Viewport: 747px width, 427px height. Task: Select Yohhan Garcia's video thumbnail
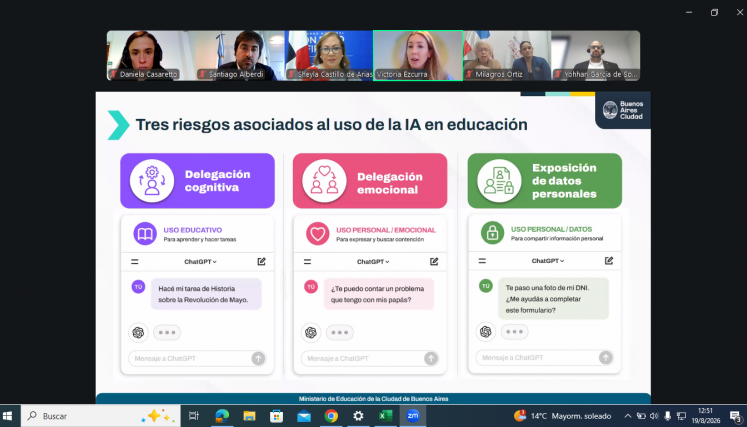[596, 56]
